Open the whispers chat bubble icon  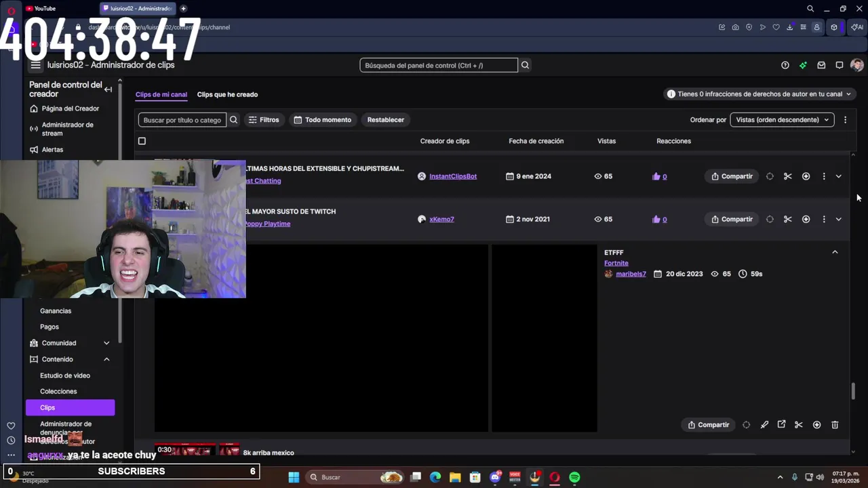click(x=840, y=65)
